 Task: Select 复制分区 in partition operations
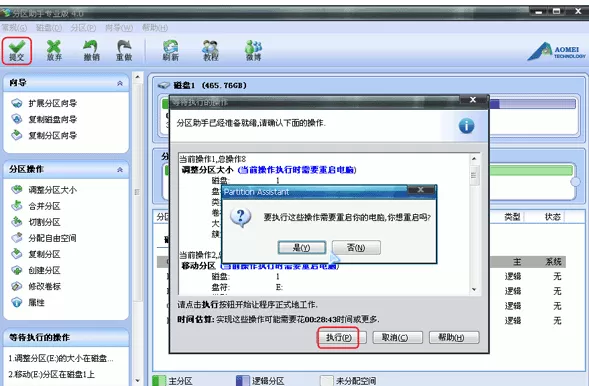coord(44,254)
